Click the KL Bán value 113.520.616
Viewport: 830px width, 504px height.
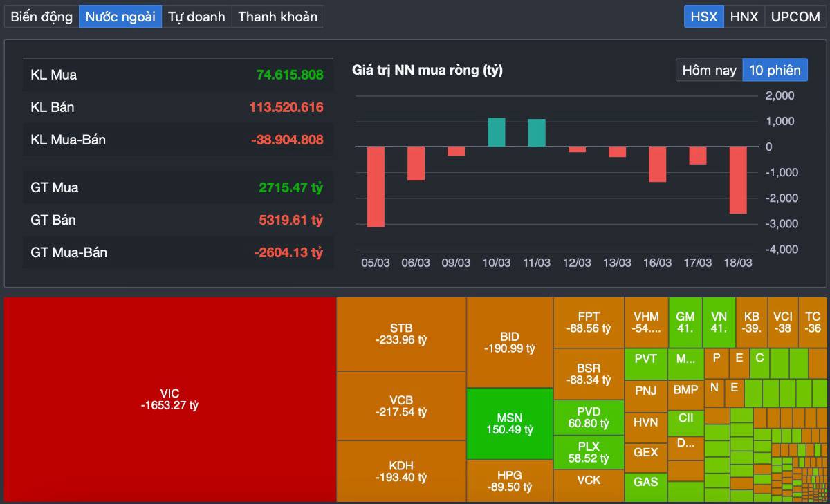pyautogui.click(x=286, y=107)
